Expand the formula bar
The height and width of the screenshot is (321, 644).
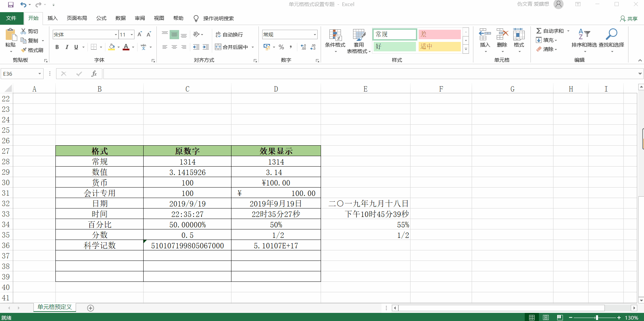[640, 74]
